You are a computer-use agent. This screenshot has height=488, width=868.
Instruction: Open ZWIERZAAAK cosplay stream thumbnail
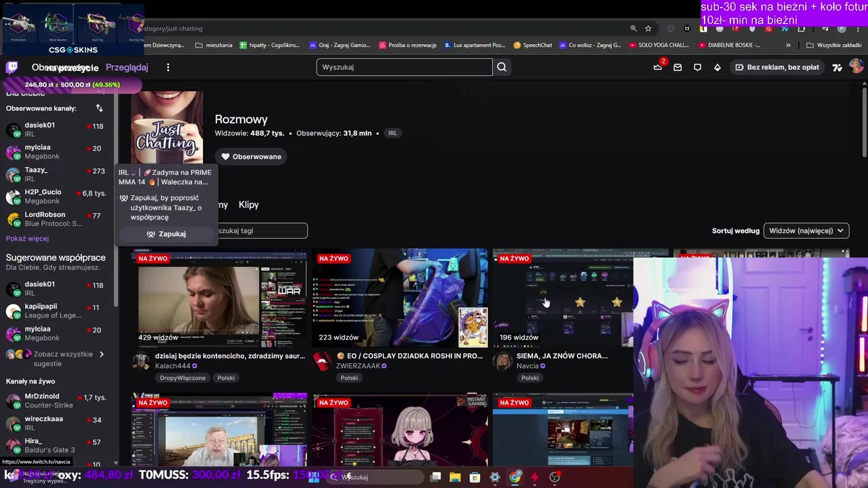pyautogui.click(x=400, y=298)
